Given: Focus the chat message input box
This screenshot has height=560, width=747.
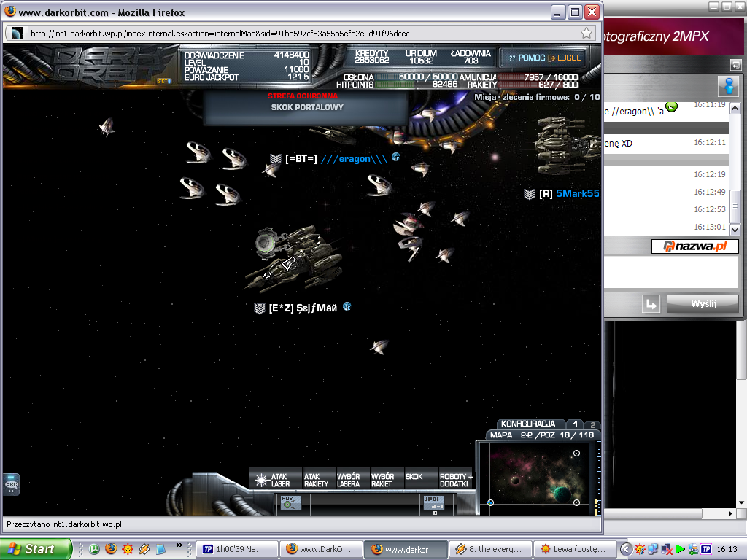Looking at the screenshot, I should (671, 272).
